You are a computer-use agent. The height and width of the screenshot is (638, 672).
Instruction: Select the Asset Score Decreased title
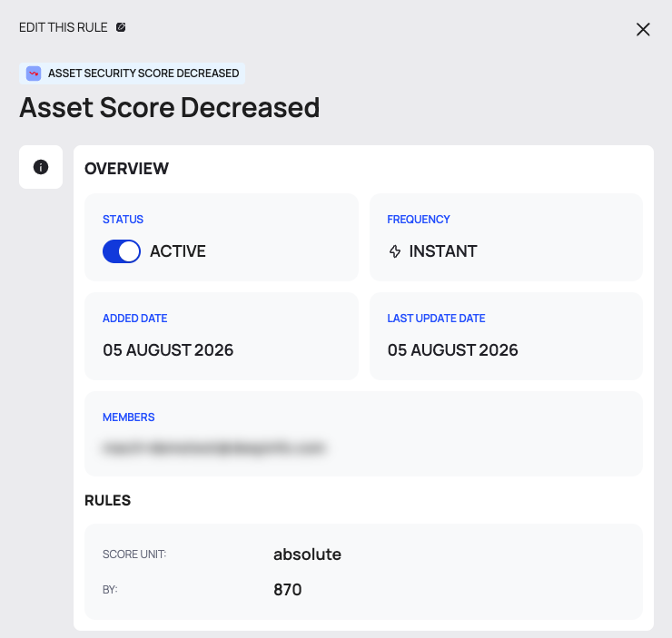169,107
